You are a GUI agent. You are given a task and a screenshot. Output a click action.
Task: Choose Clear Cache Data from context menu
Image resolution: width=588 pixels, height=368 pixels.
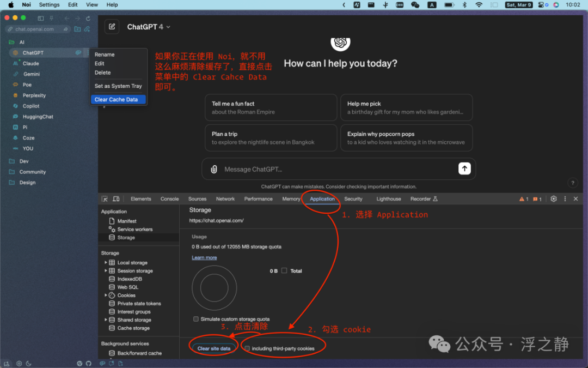pyautogui.click(x=118, y=100)
